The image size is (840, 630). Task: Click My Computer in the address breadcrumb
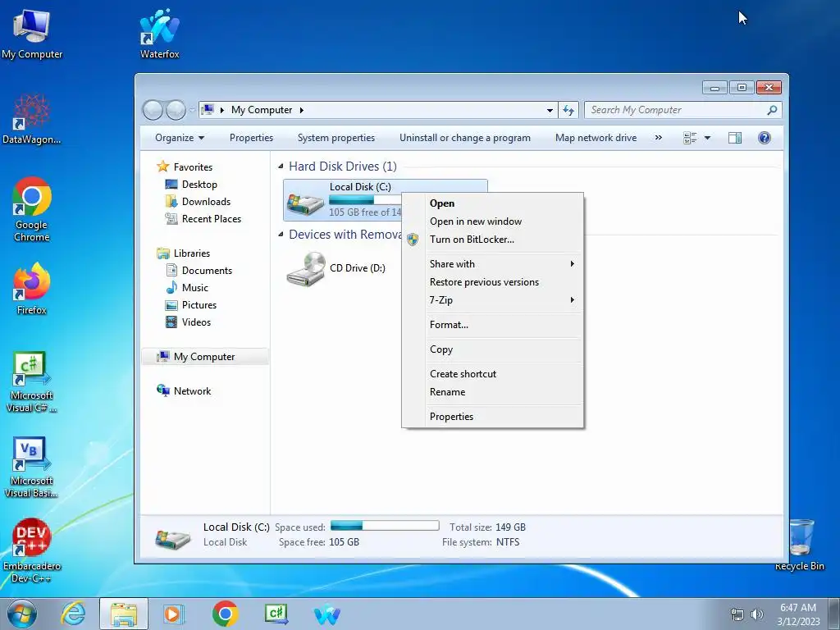point(262,110)
